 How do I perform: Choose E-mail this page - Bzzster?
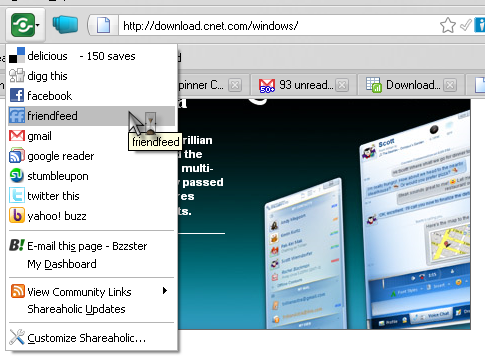[91, 246]
